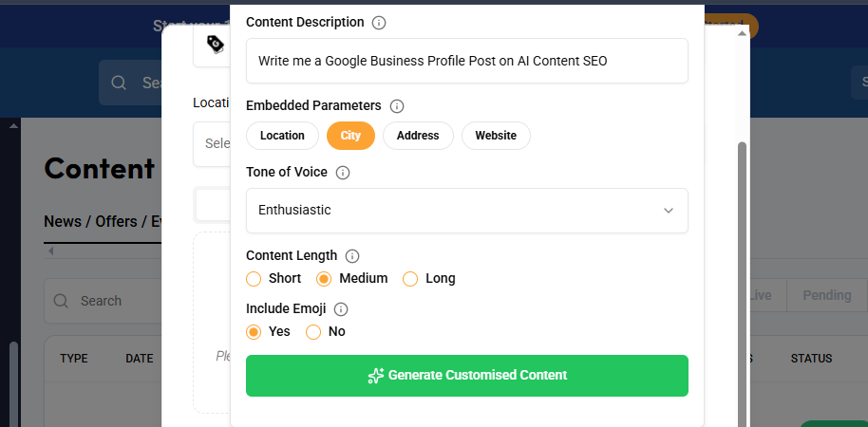Viewport: 868px width, 427px height.
Task: Switch to the Pending tab
Action: click(826, 295)
